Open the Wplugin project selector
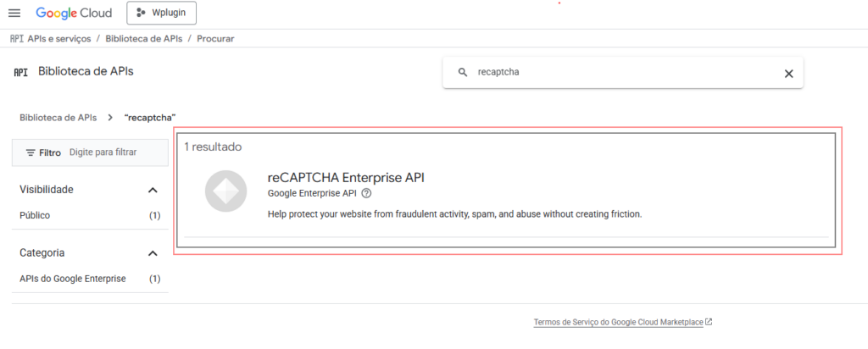 click(161, 14)
